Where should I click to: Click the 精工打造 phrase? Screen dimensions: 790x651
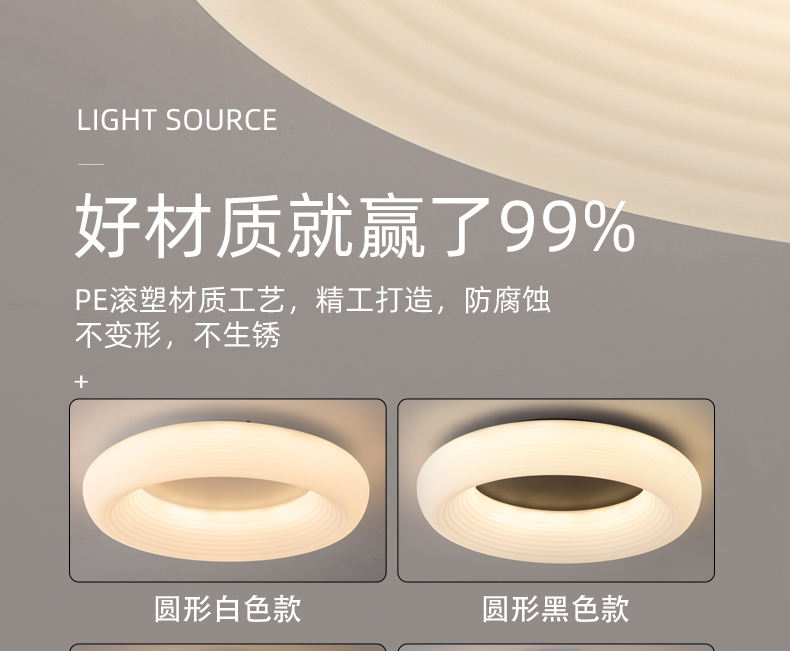click(x=374, y=300)
